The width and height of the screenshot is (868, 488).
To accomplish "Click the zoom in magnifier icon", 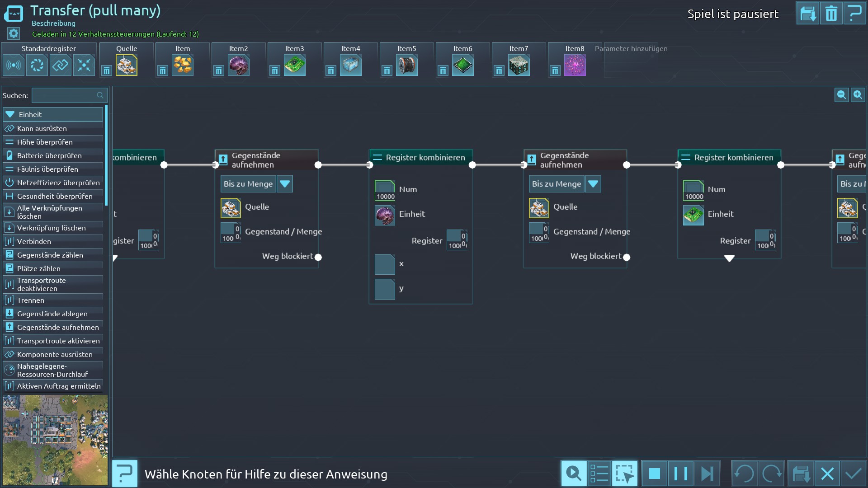I will 858,95.
